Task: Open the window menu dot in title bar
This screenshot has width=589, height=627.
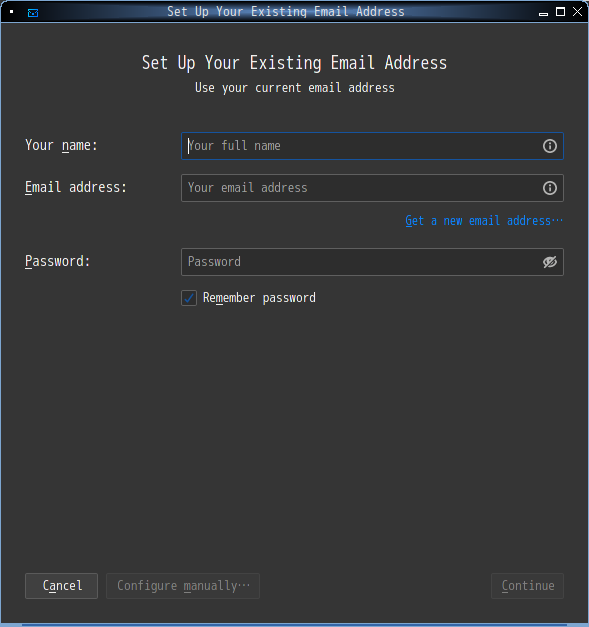Action: [x=12, y=12]
